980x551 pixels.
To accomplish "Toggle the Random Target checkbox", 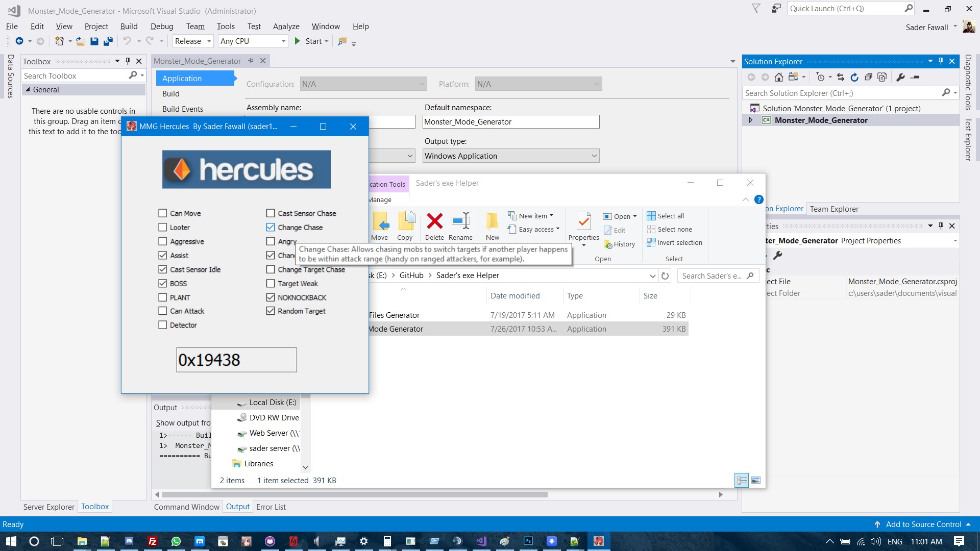I will pos(270,311).
